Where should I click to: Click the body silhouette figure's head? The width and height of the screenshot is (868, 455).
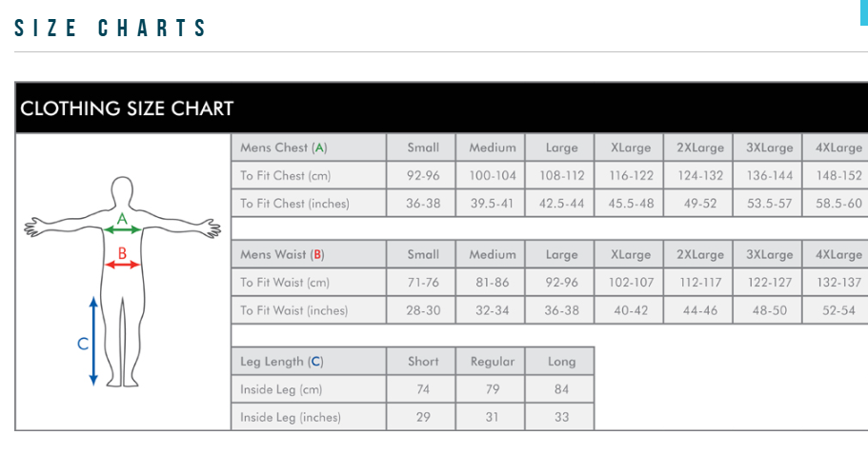point(122,190)
